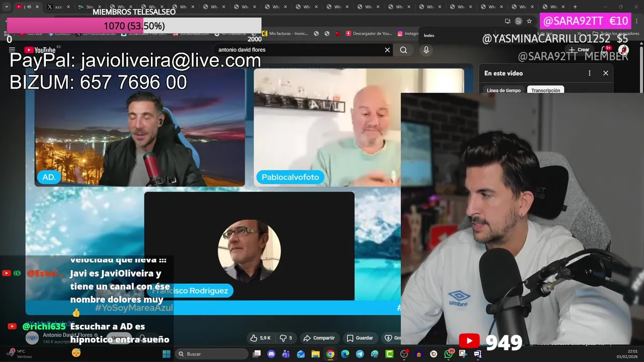
Task: Open WhatsApp from the taskbar
Action: pos(448,354)
